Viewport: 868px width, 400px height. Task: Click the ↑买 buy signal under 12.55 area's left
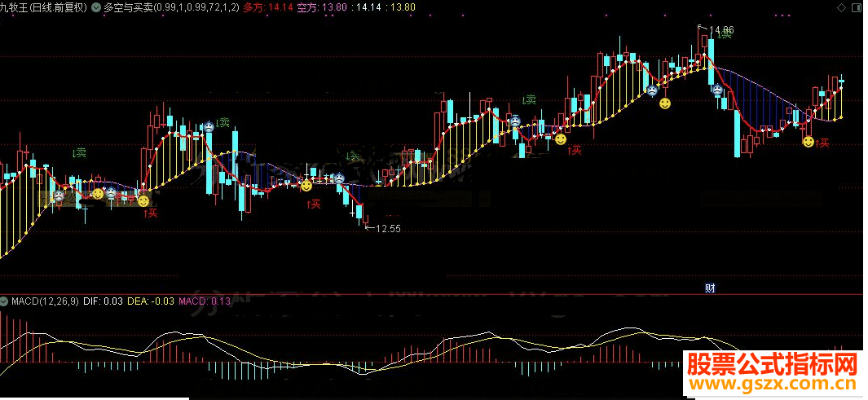pyautogui.click(x=315, y=204)
